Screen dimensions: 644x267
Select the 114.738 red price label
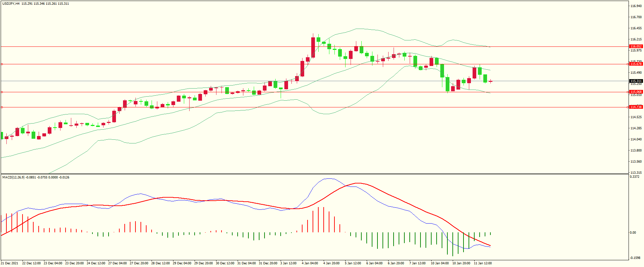(x=636, y=107)
